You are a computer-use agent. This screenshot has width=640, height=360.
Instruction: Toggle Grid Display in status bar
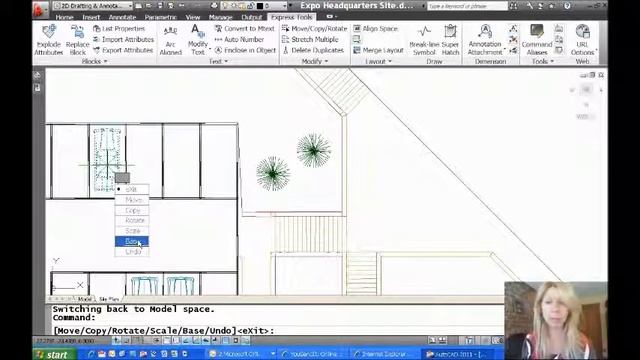tap(137, 340)
